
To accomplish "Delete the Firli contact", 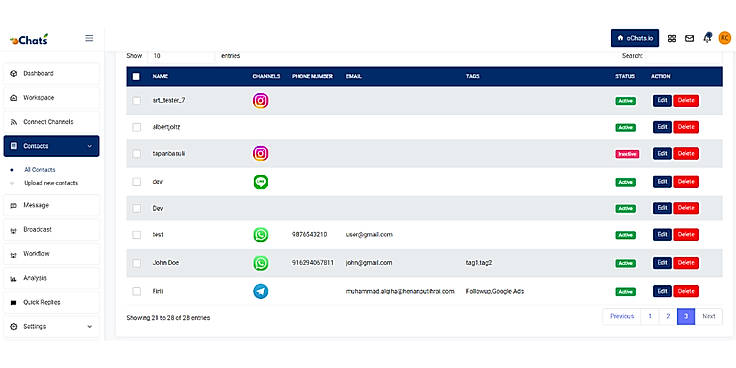I will [x=686, y=291].
